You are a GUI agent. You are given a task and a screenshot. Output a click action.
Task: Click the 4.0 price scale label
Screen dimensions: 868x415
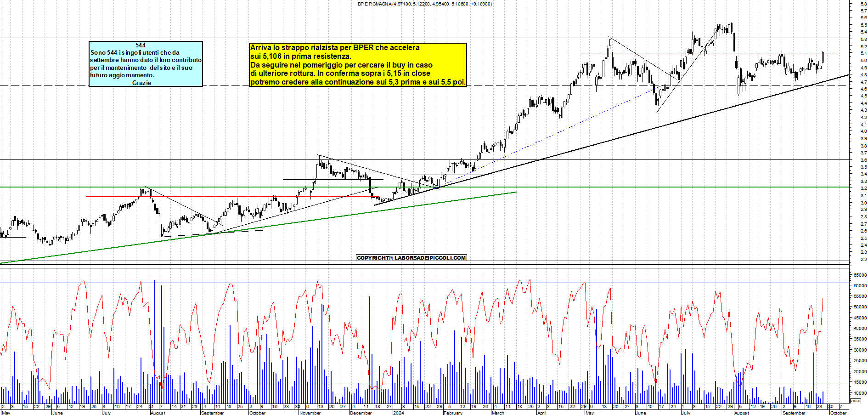(x=864, y=131)
